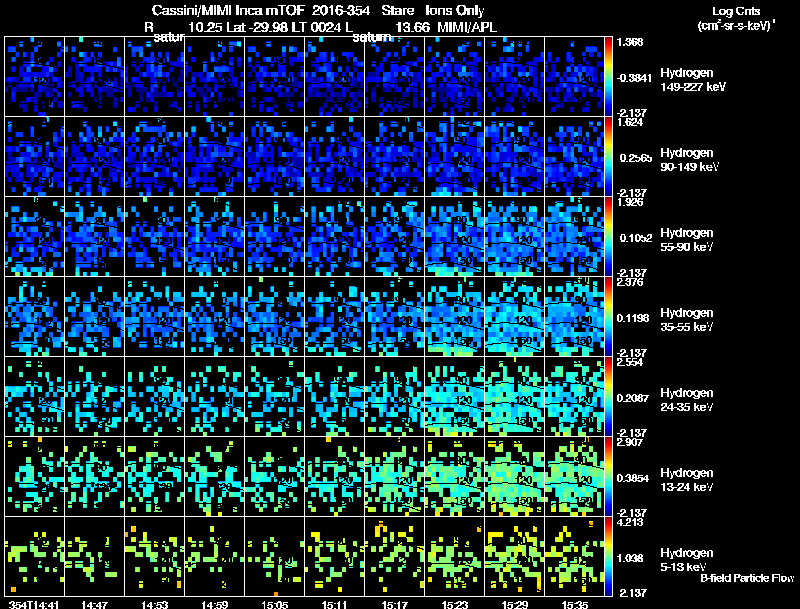Select the Hydrogen 55-90 keV panel at 15:29

pos(514,237)
